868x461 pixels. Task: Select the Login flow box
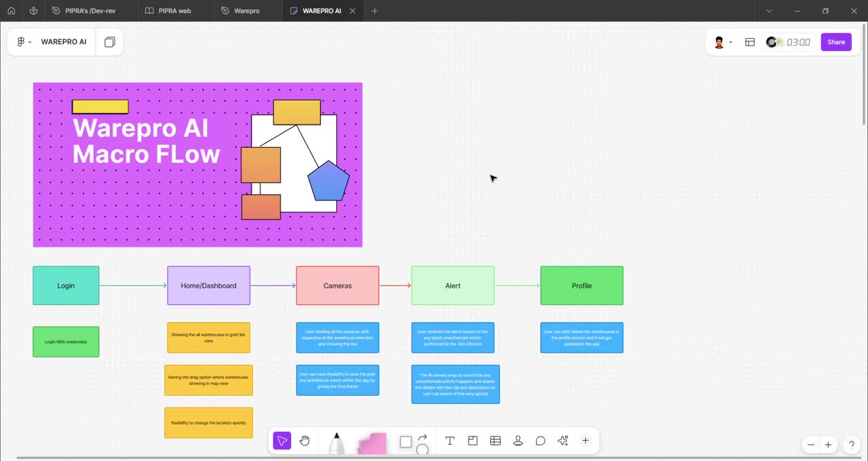pos(66,285)
